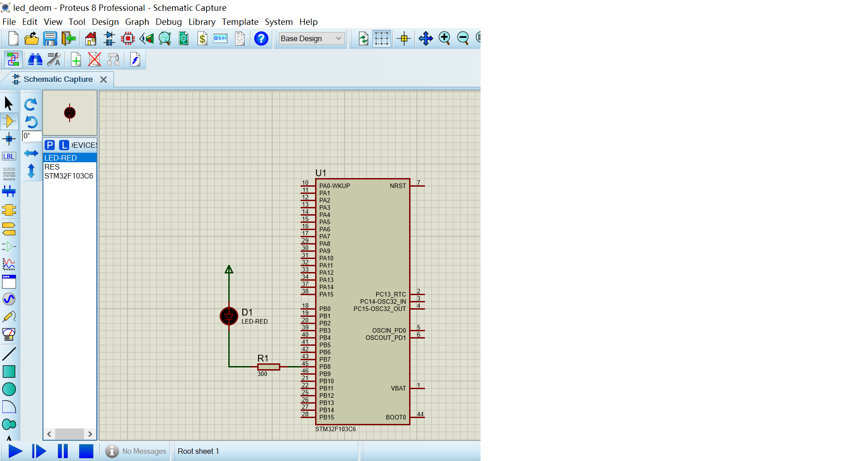Screen dimensions: 868x461
Task: Switch to Schematic Capture tab
Action: [58, 80]
